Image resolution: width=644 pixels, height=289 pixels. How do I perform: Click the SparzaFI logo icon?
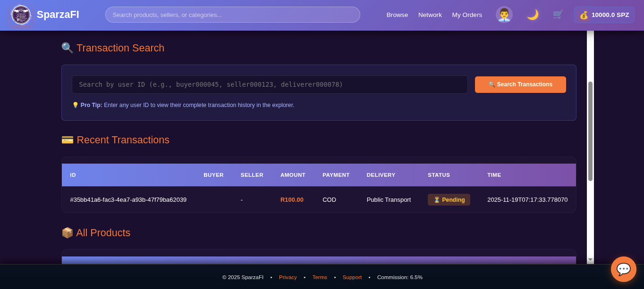click(x=21, y=15)
